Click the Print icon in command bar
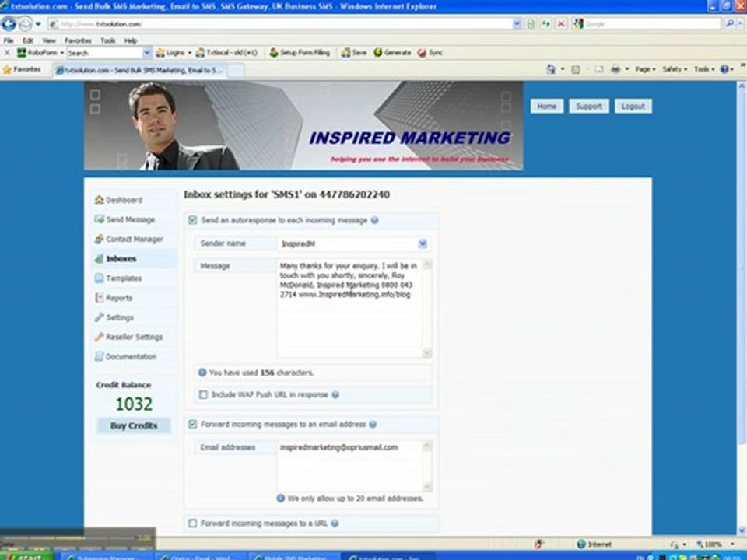Viewport: 747px width, 560px height. 615,69
